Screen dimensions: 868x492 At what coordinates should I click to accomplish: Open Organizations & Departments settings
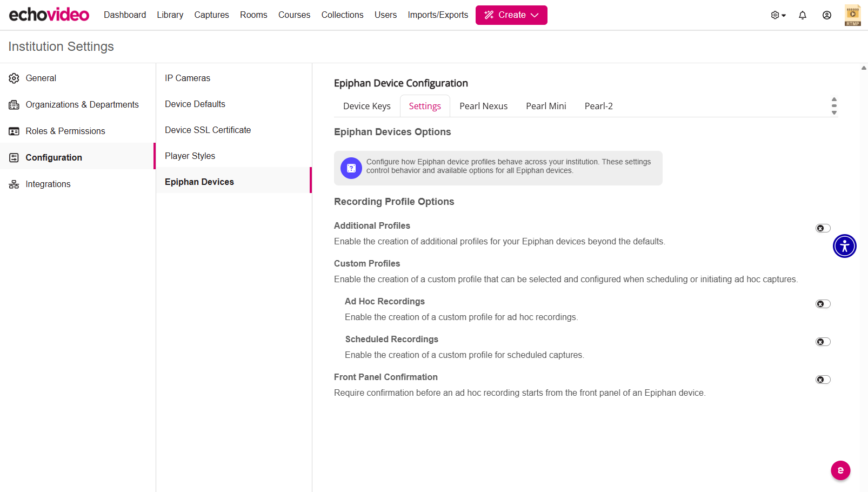click(x=78, y=105)
